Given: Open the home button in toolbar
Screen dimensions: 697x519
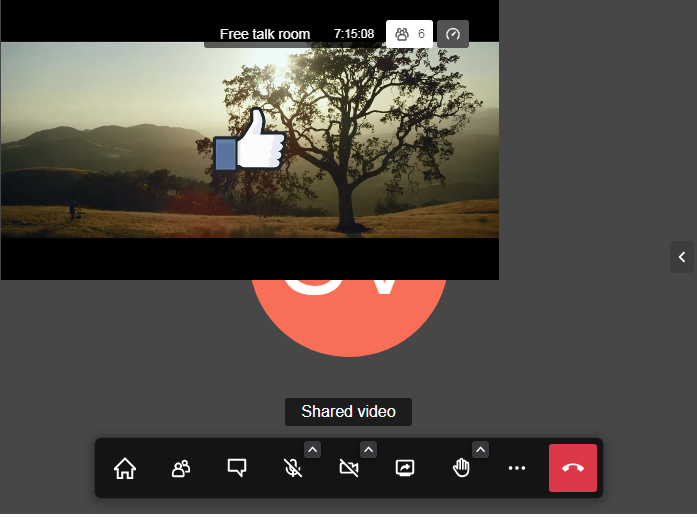Looking at the screenshot, I should coord(125,468).
